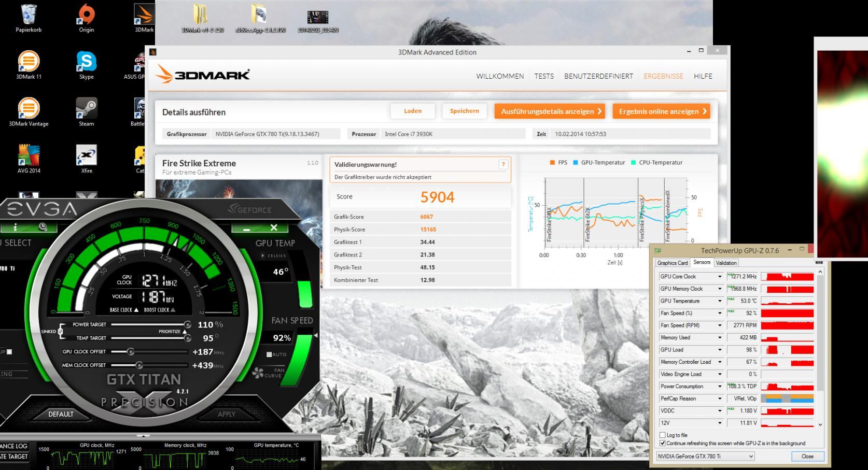This screenshot has height=470, width=868.
Task: Click the 3DMark desktop shortcut icon
Action: point(144,18)
